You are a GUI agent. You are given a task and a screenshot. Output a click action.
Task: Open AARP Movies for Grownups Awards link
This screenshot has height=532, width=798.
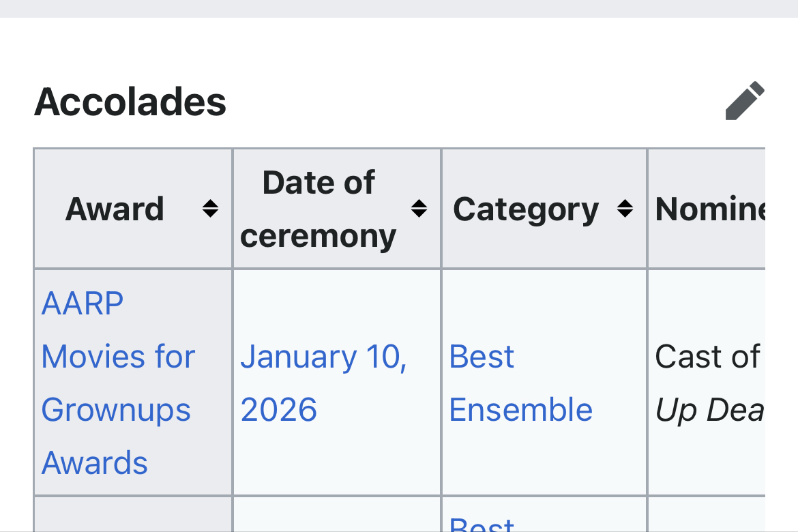tap(118, 356)
